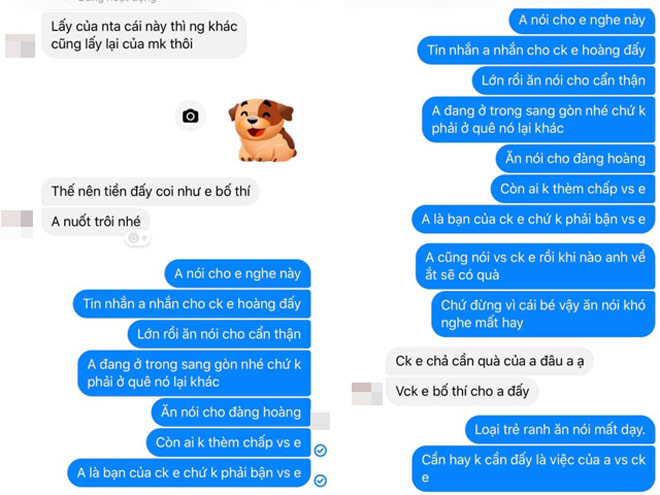The image size is (660, 495).
Task: Tap the camera icon beside dog sticker
Action: [190, 116]
